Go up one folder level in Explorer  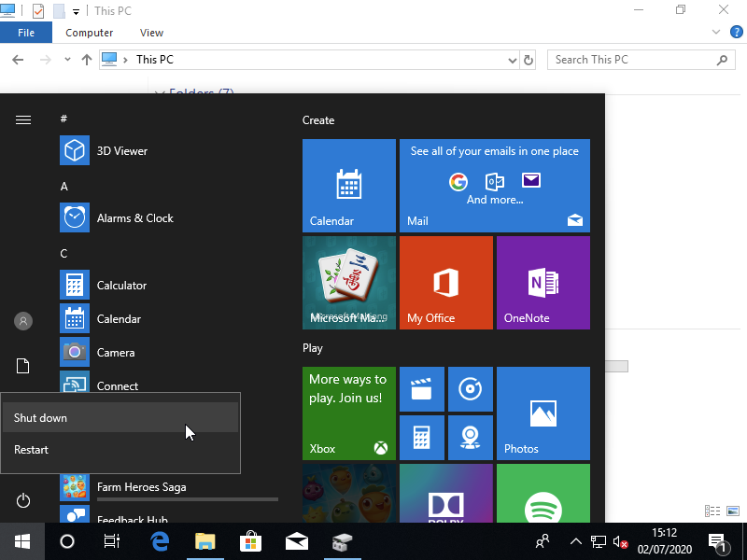coord(86,60)
